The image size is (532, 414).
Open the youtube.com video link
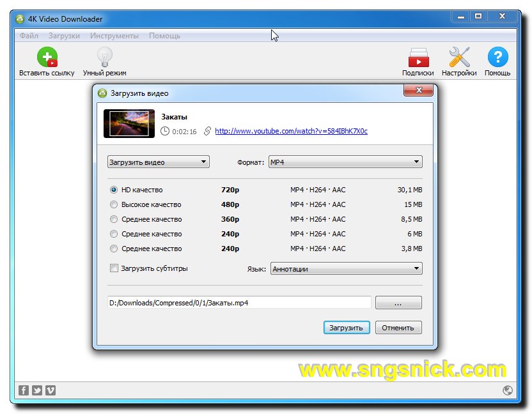(x=291, y=131)
